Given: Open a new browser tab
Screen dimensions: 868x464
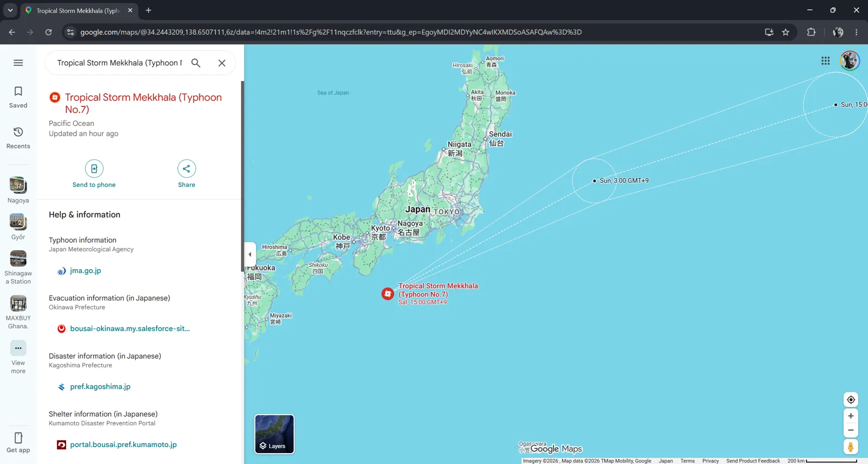Looking at the screenshot, I should tap(149, 10).
